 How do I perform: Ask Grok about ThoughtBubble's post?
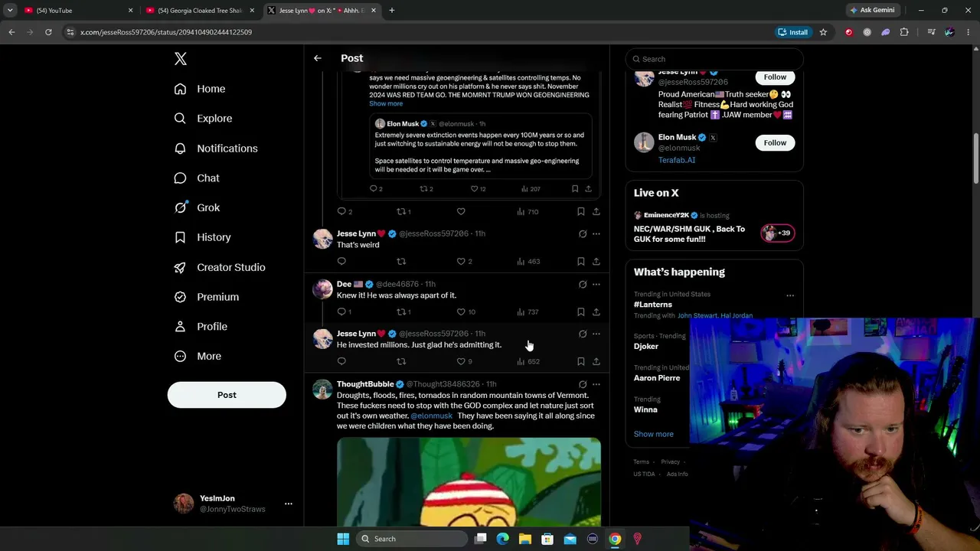point(583,385)
